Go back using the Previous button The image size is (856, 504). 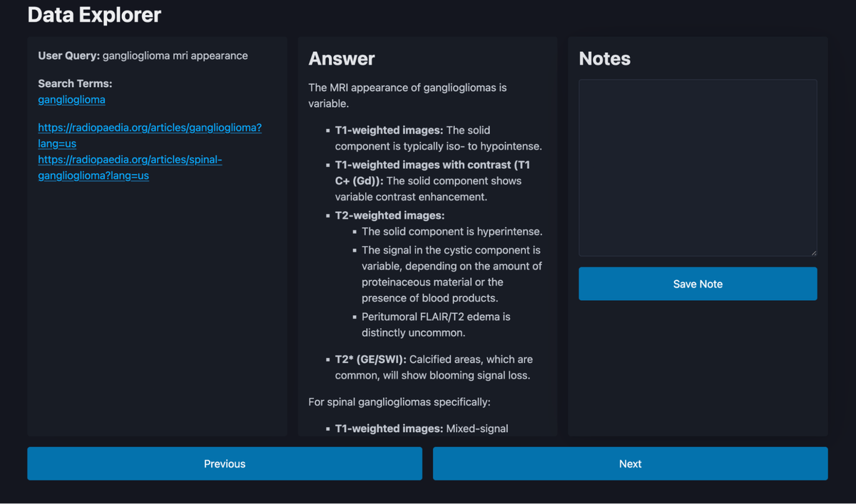click(224, 463)
